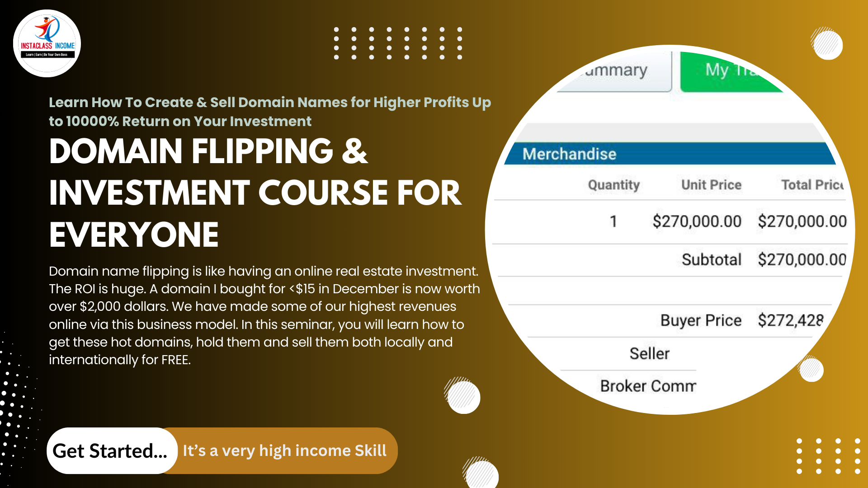Open the green My Tra… tab
This screenshot has height=488, width=868.
[x=728, y=71]
